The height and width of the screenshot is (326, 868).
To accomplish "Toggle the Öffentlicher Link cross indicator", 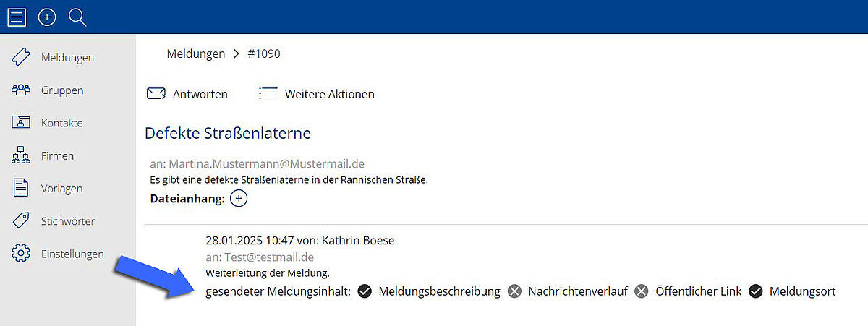I will pyautogui.click(x=642, y=291).
